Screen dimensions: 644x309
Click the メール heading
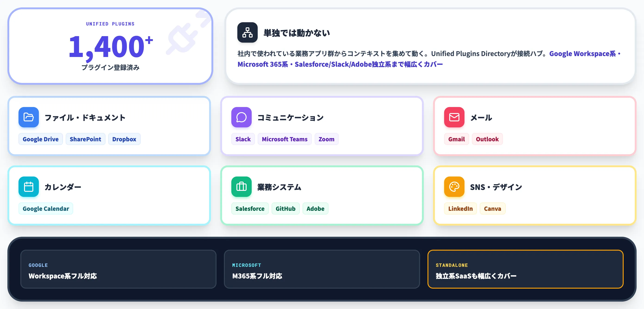pyautogui.click(x=481, y=117)
